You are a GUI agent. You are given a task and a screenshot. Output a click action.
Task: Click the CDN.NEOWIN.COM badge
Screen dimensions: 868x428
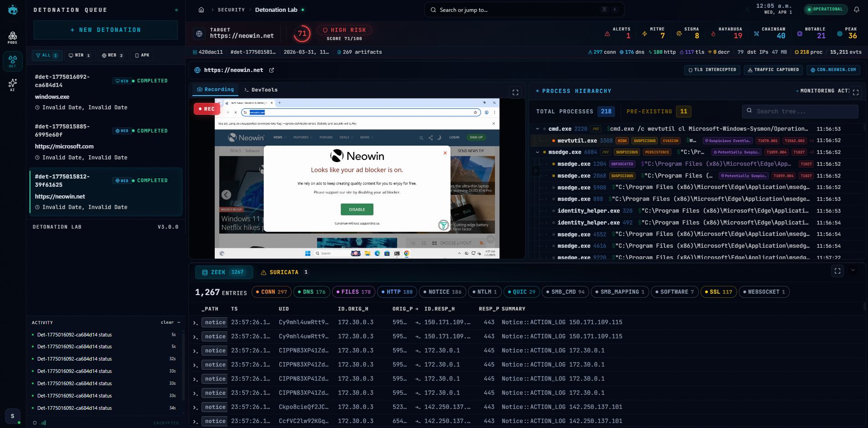tap(833, 70)
